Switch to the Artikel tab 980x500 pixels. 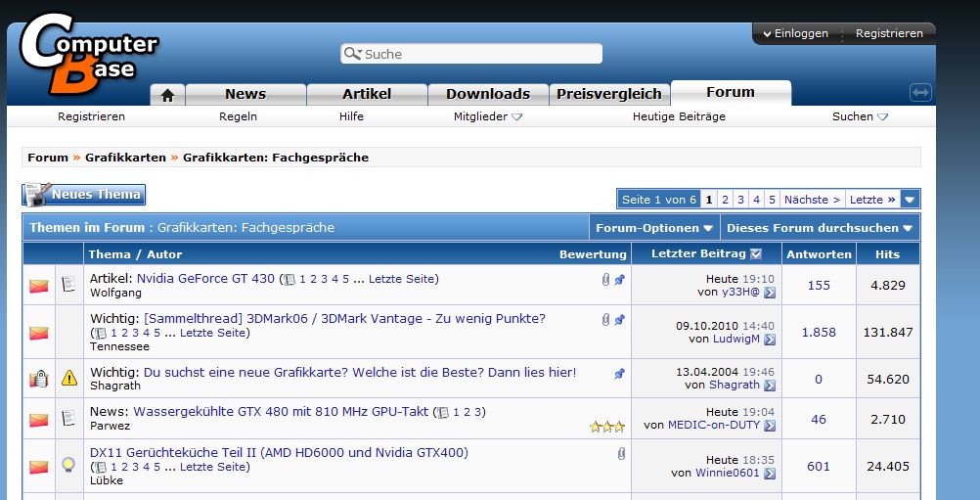coord(367,94)
